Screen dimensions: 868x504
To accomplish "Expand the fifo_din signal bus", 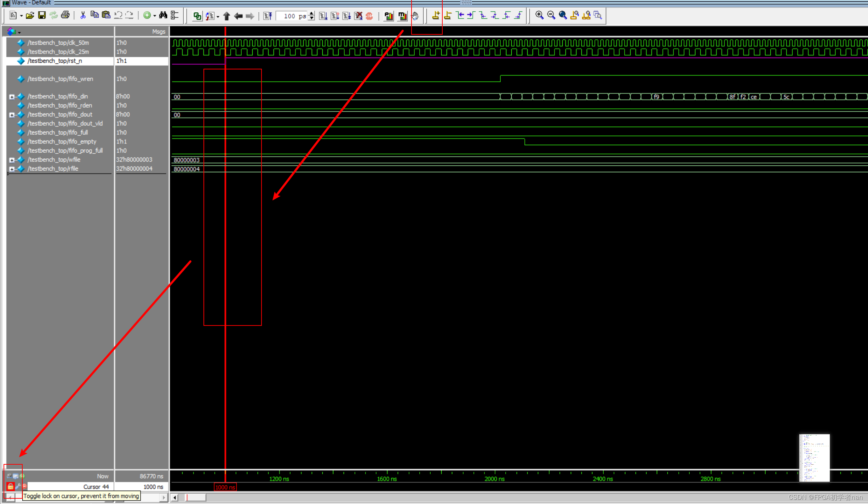I will point(12,97).
